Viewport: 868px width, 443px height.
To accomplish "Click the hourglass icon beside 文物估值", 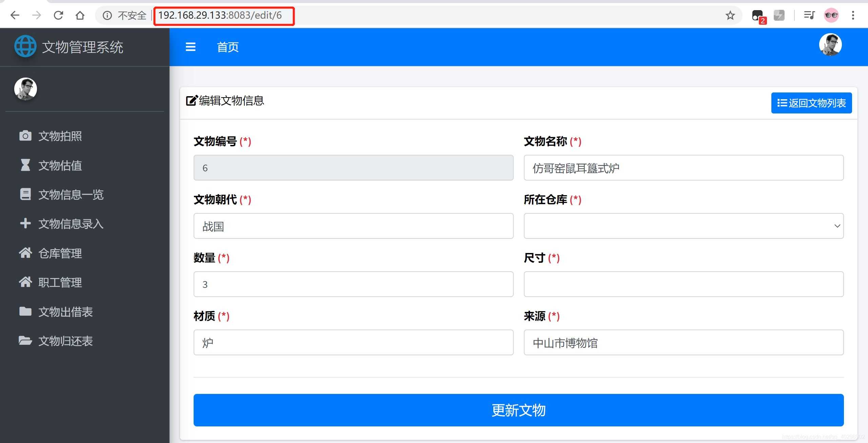I will (x=25, y=165).
